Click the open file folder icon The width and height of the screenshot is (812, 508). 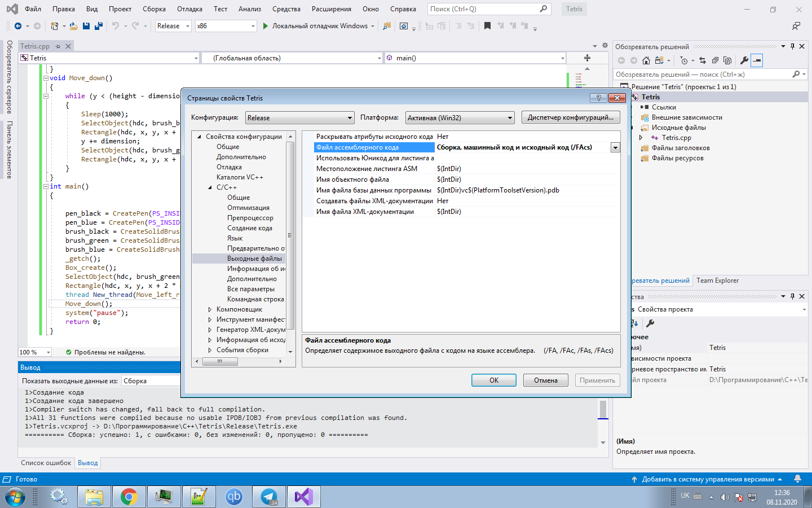click(x=73, y=26)
